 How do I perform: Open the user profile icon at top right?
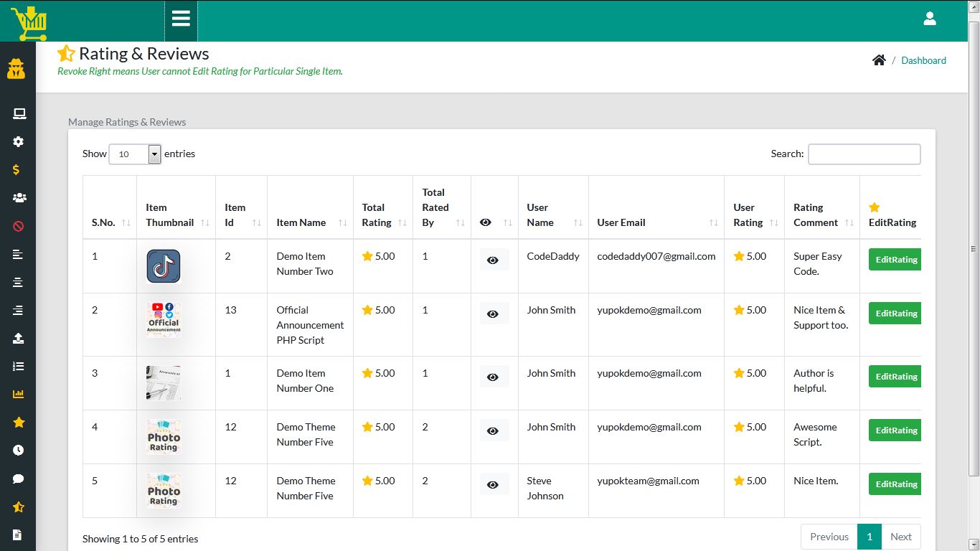pos(930,18)
